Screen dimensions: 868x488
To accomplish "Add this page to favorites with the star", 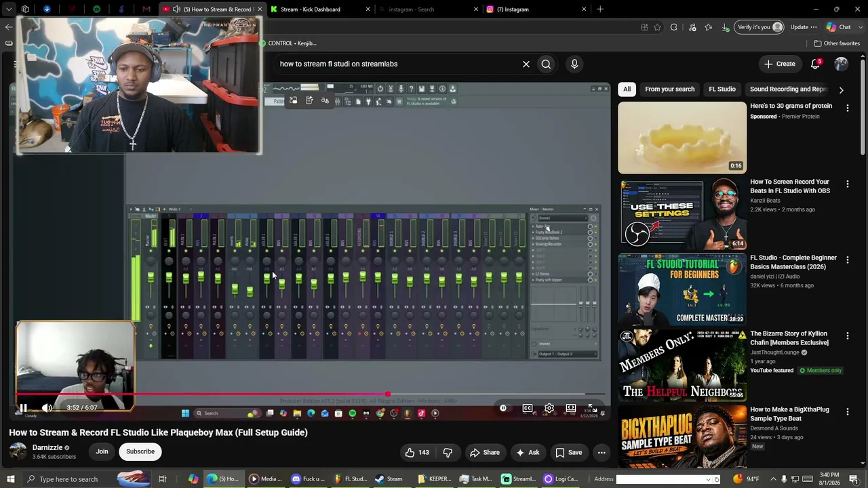I will [x=657, y=27].
